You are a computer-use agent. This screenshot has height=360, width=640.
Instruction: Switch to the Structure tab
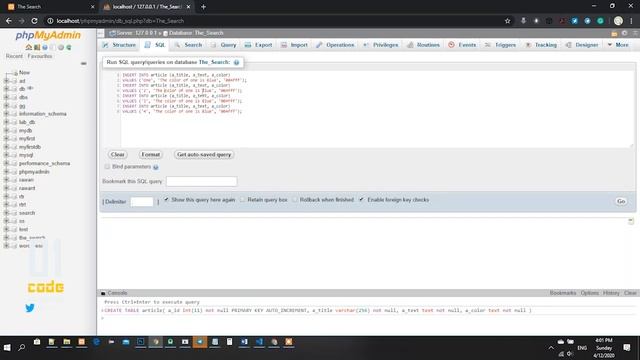[x=119, y=45]
